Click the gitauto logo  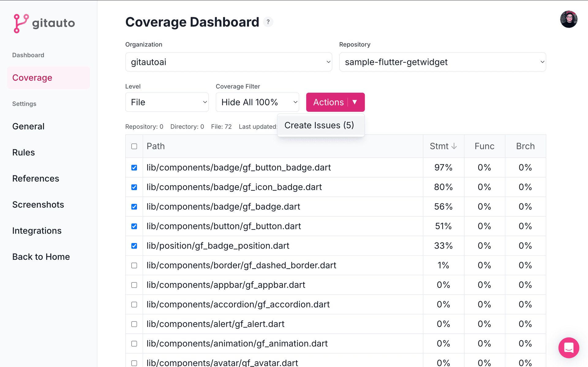(44, 23)
